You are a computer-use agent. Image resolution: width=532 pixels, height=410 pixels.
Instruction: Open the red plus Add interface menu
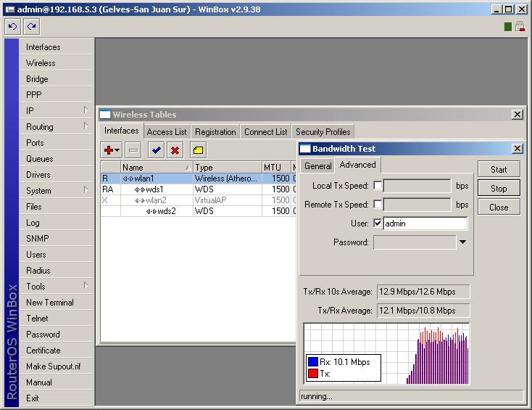pos(112,150)
